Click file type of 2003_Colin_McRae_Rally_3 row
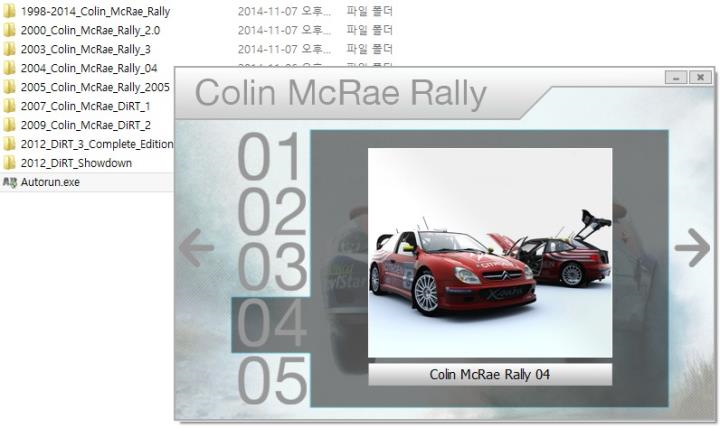 tap(370, 49)
